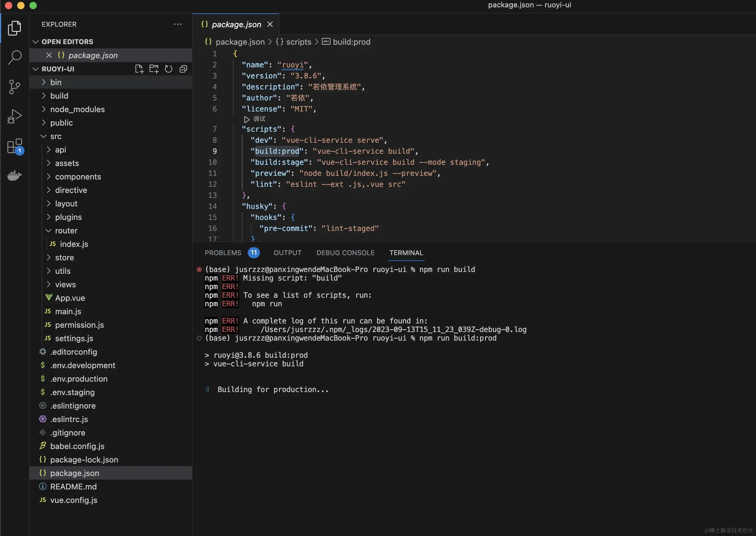756x536 pixels.
Task: Open the Search view in activity bar
Action: click(x=14, y=58)
